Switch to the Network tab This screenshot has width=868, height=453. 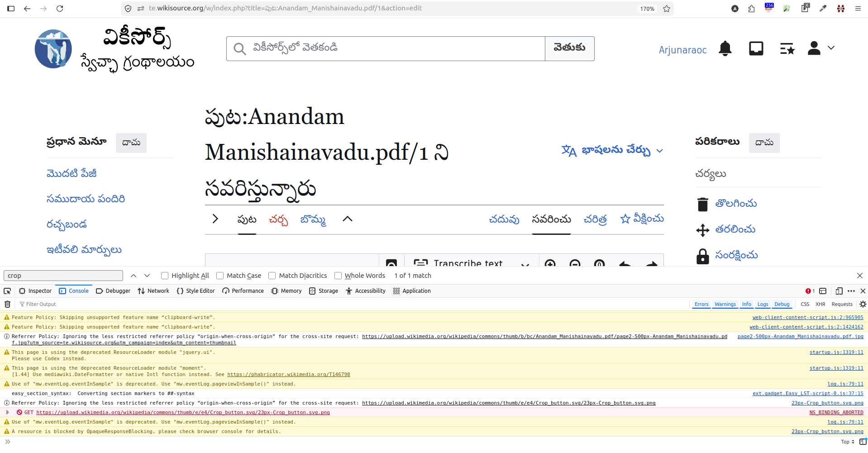point(153,291)
